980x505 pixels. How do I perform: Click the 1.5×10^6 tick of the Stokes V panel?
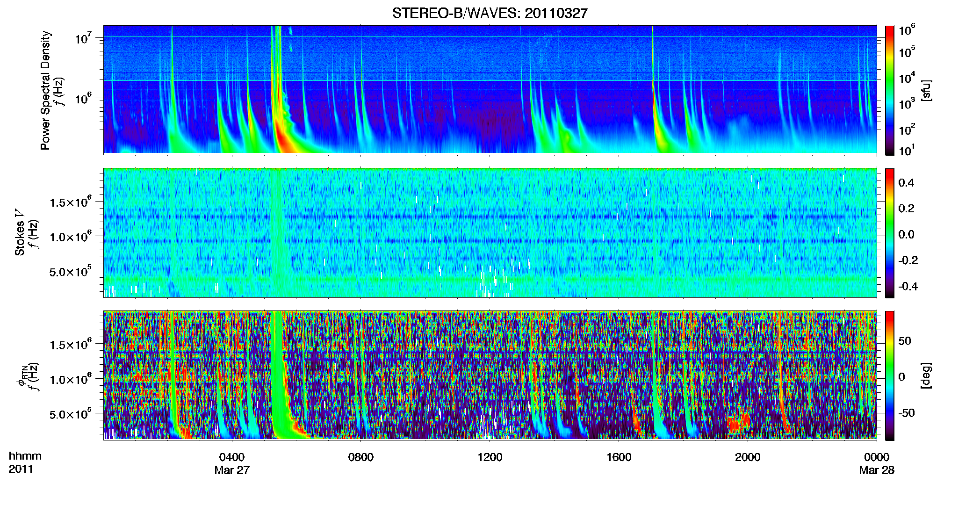71,202
